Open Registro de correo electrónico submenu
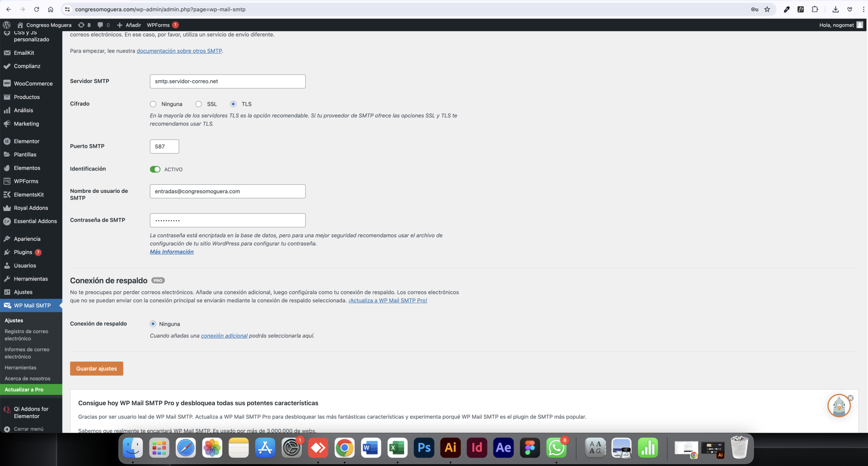Screen dimensions: 868x466 26,335
